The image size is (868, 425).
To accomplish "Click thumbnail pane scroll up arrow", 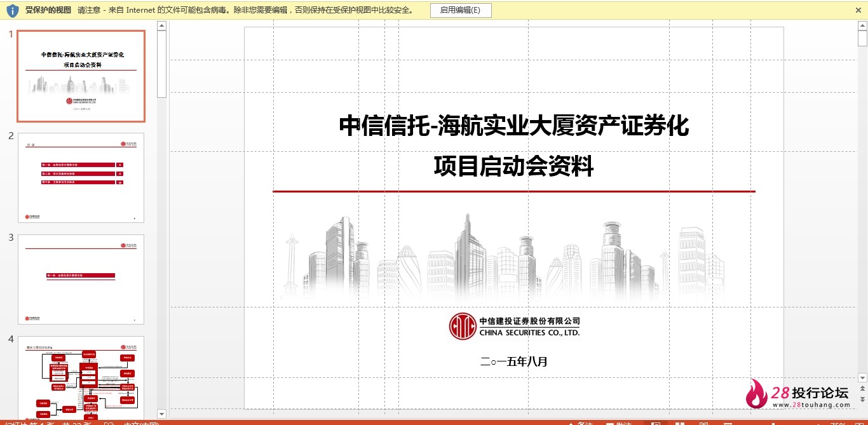I will 161,25.
